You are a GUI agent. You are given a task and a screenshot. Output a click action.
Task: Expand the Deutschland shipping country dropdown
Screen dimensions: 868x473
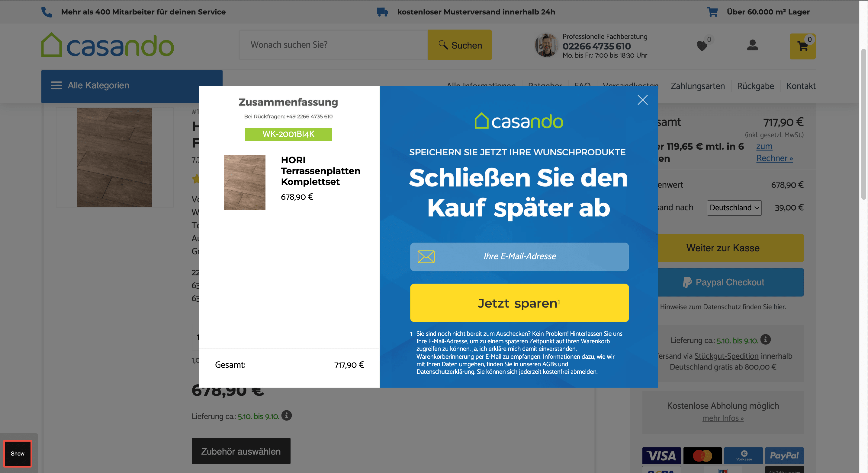pos(734,208)
